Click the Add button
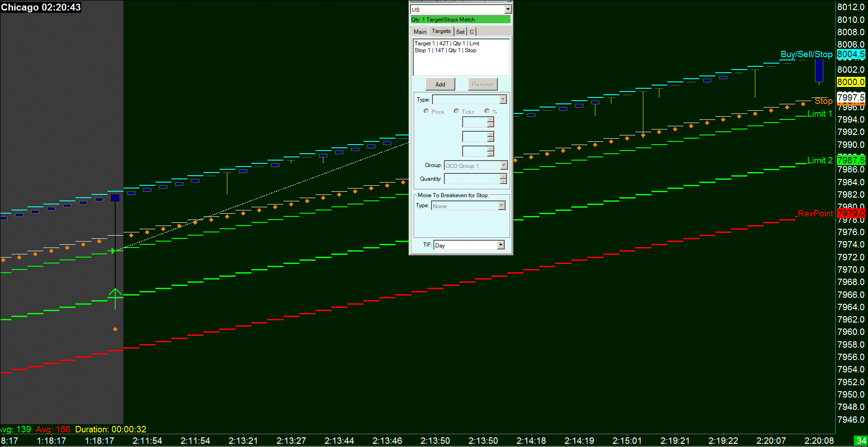The image size is (868, 447). coord(440,84)
